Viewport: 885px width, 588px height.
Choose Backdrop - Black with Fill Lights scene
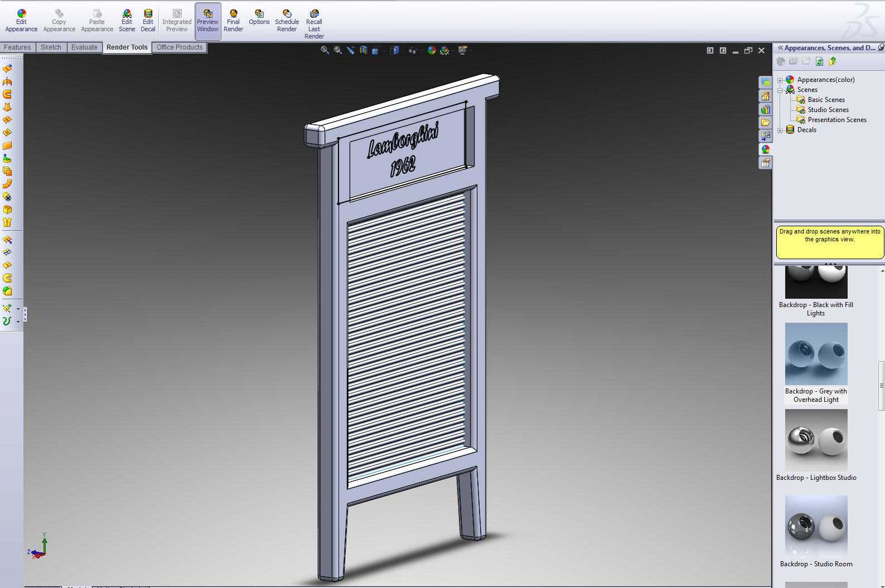coord(816,291)
